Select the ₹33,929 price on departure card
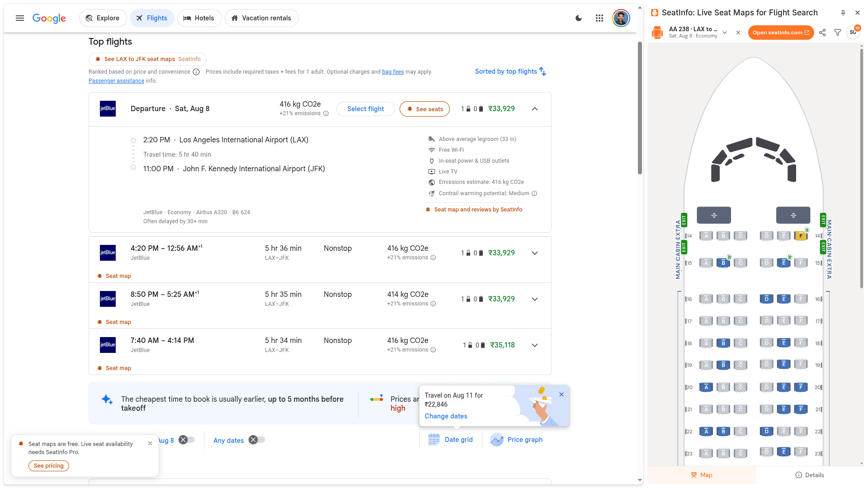 pyautogui.click(x=501, y=109)
